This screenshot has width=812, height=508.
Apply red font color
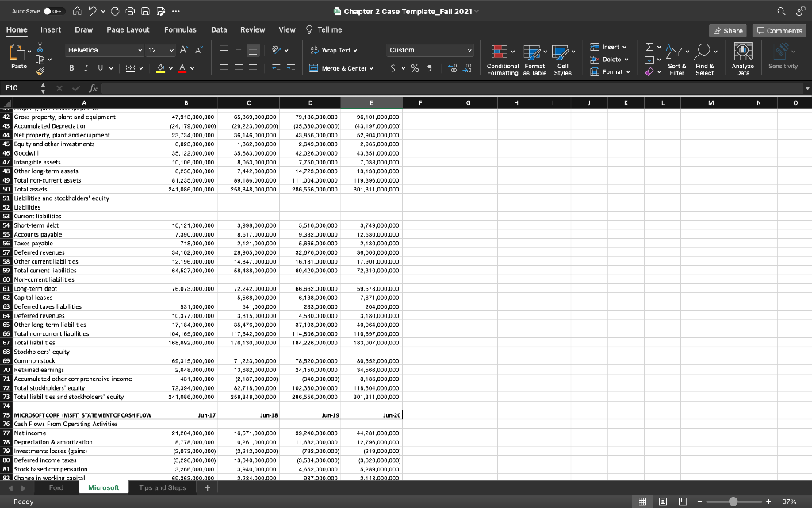coord(182,68)
